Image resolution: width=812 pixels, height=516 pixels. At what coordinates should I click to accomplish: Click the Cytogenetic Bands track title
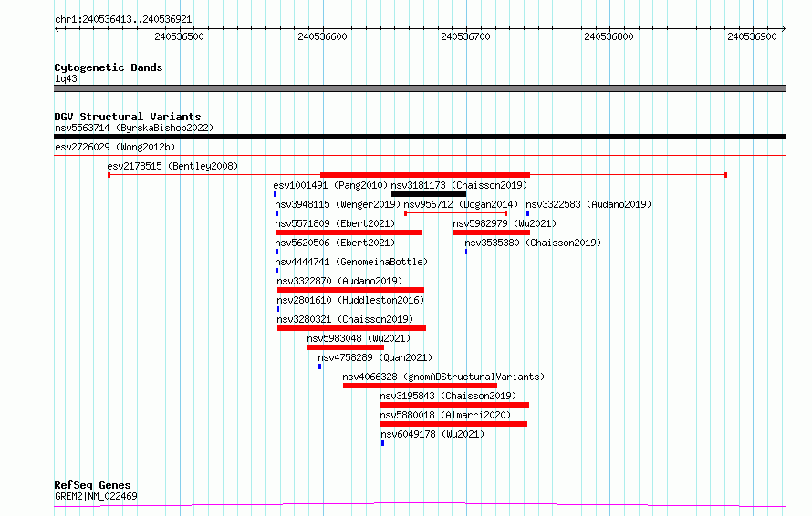point(109,67)
